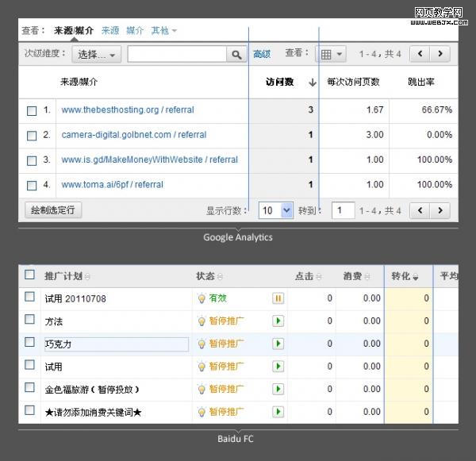Image resolution: width=476 pixels, height=461 pixels.
Task: Open the 次级维度 选择 dropdown
Action: click(x=96, y=55)
